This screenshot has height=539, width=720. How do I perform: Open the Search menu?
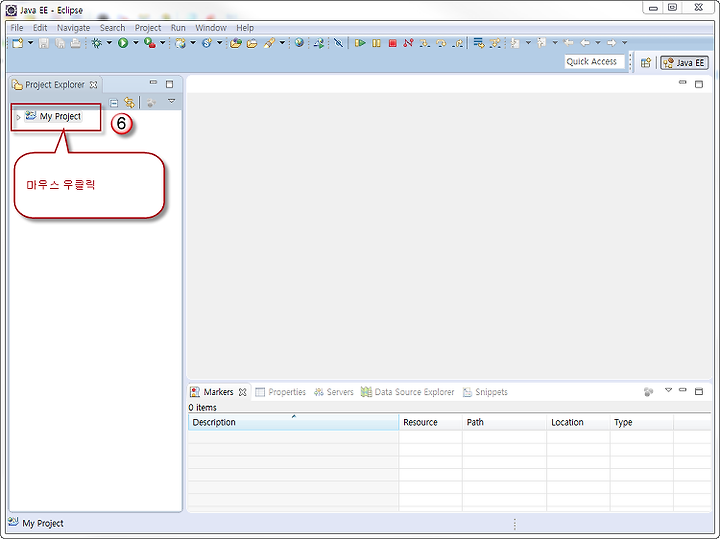[112, 28]
